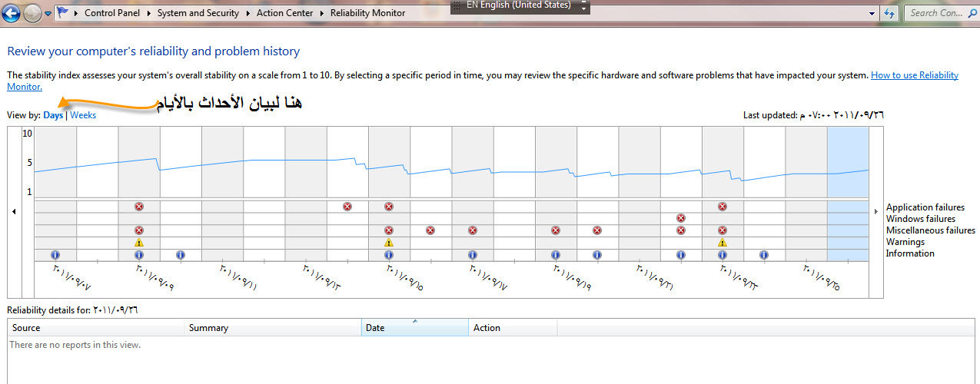980x384 pixels.
Task: Click information icon in the 2011/09/10 column
Action: pyautogui.click(x=180, y=254)
